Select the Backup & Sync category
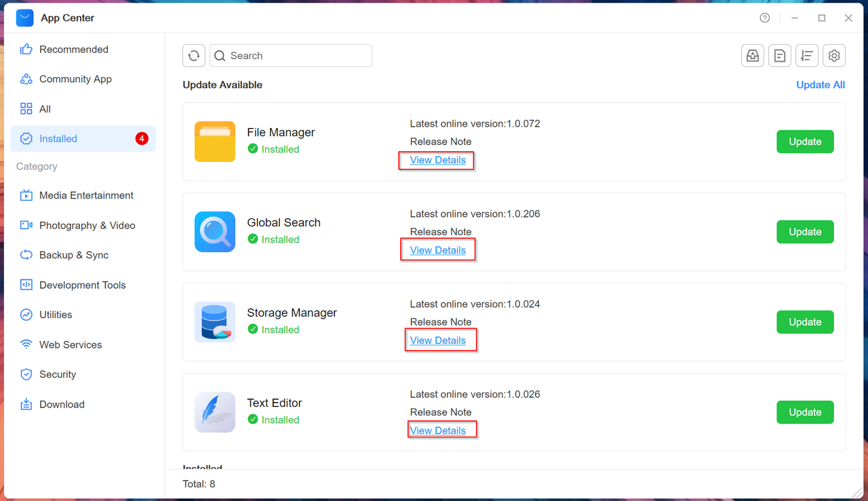The width and height of the screenshot is (868, 501). pyautogui.click(x=83, y=256)
